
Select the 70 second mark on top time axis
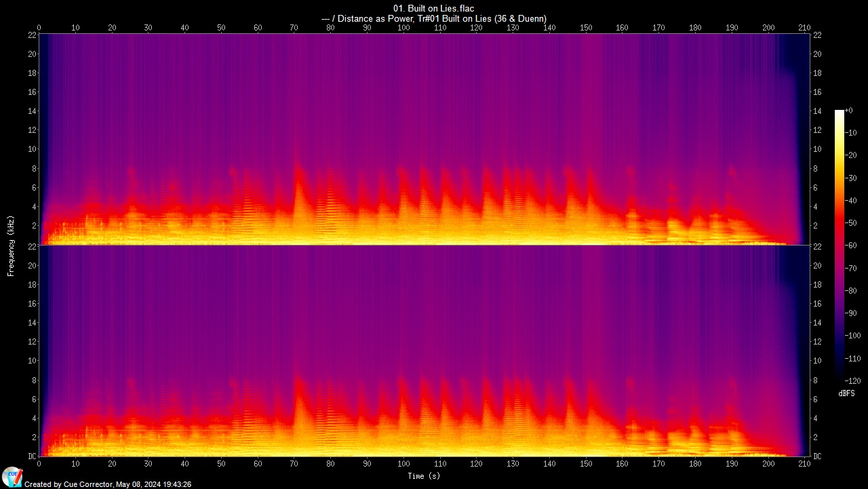pyautogui.click(x=294, y=28)
